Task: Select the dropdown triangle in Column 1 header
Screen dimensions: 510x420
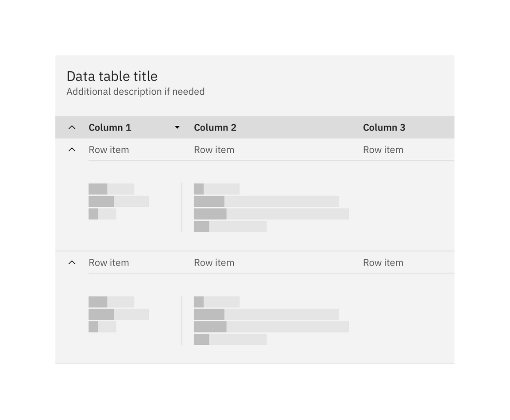Action: (177, 127)
